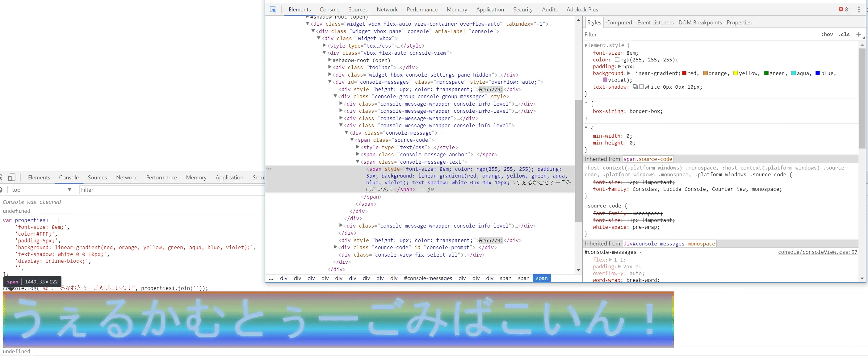Open the DevTools three-dot menu
The height and width of the screenshot is (356, 868).
click(x=858, y=10)
